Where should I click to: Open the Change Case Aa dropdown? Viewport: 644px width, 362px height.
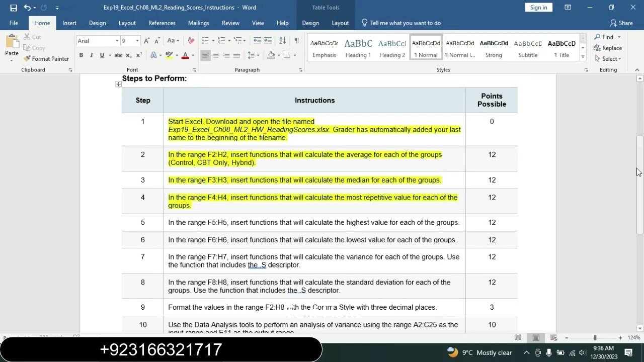[173, 41]
